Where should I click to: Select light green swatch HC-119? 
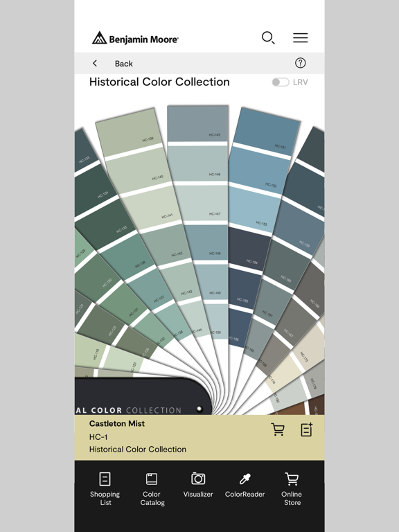[90, 350]
